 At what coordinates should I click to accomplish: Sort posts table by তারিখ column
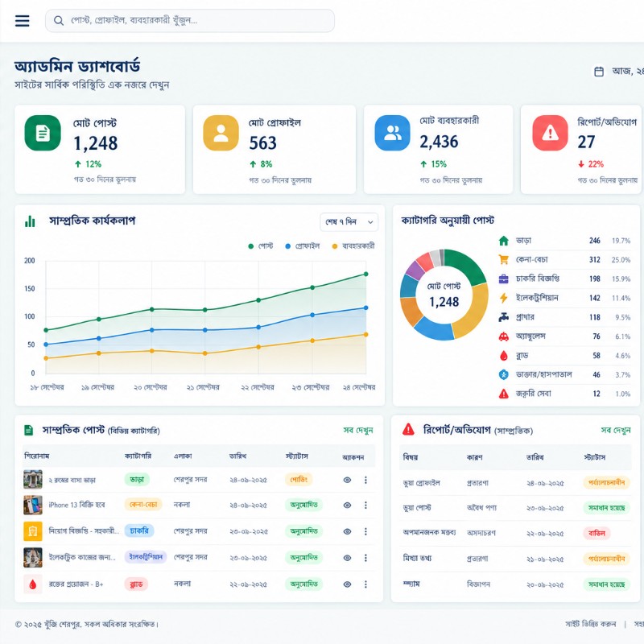click(237, 456)
